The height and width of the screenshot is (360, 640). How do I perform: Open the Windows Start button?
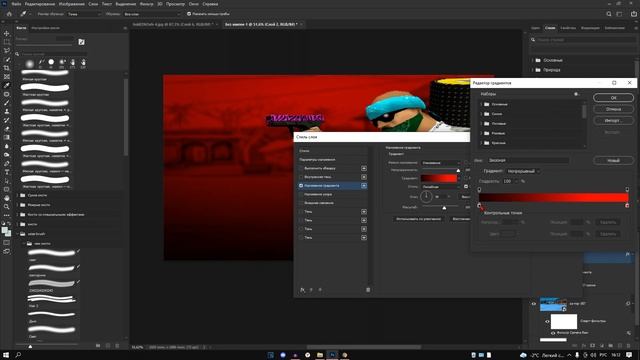(x=6, y=355)
